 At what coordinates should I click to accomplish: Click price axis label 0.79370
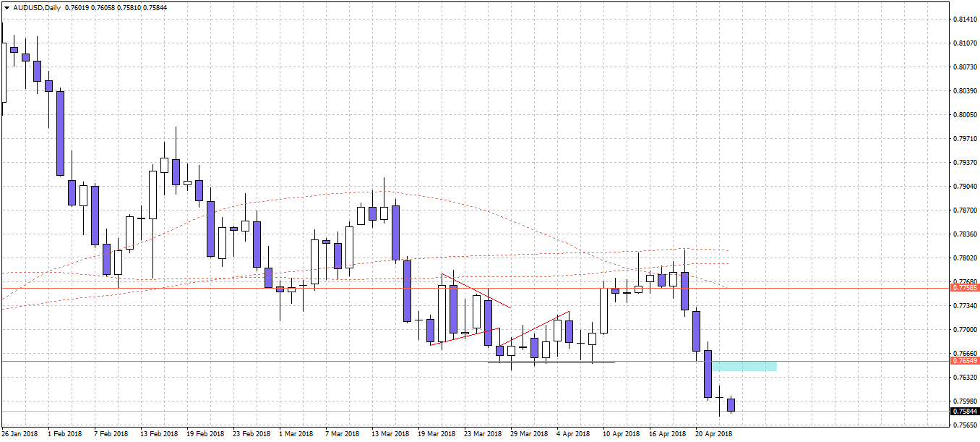pos(966,163)
